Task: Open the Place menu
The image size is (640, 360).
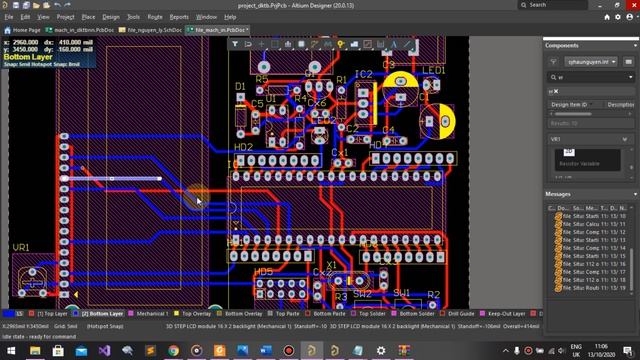Action: pyautogui.click(x=88, y=17)
